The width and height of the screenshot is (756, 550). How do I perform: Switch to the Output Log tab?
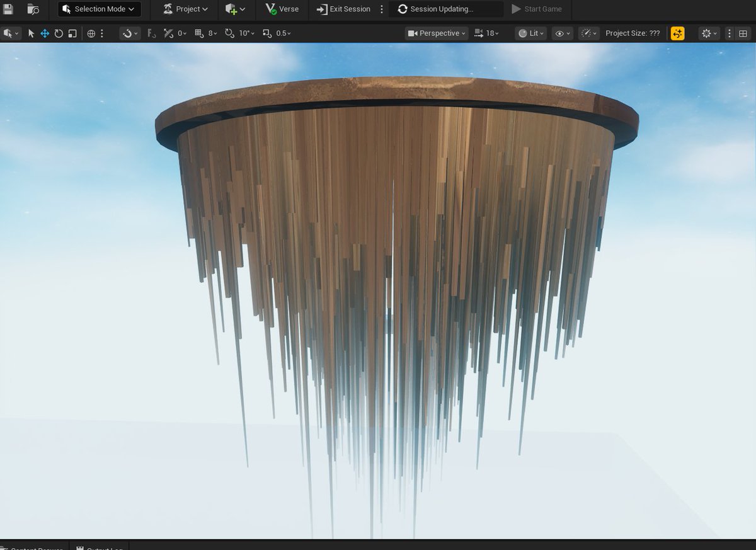[x=101, y=547]
